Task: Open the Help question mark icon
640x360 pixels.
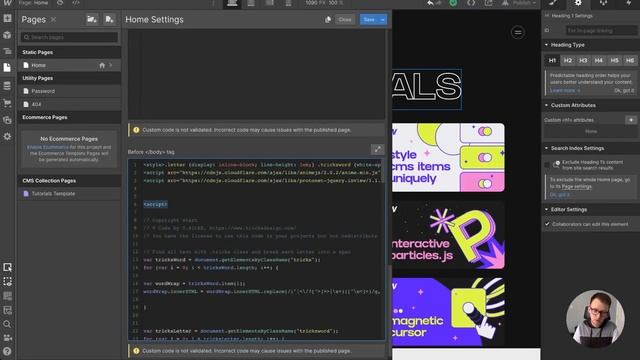Action: [7, 351]
